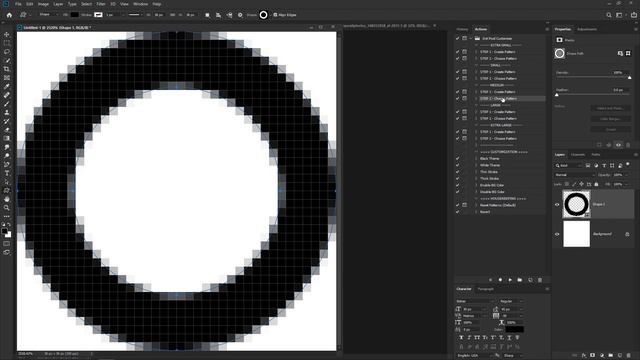Viewport: 640px width, 360px height.
Task: Click the Black Theme action
Action: 489,158
